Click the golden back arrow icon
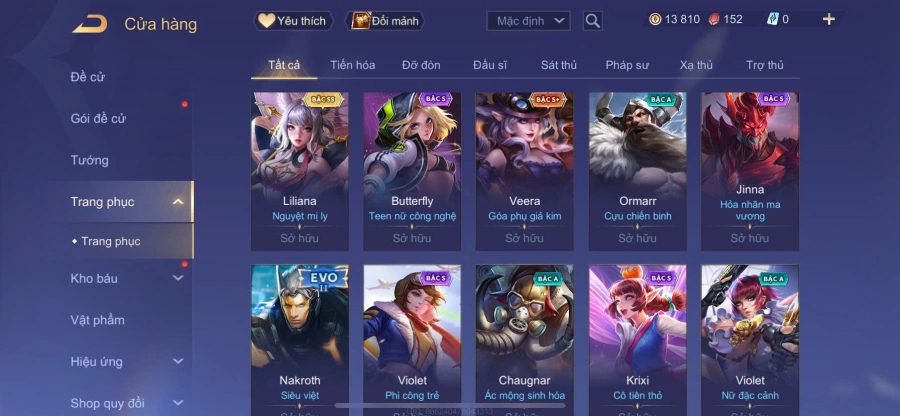The height and width of the screenshot is (416, 900). (x=90, y=24)
